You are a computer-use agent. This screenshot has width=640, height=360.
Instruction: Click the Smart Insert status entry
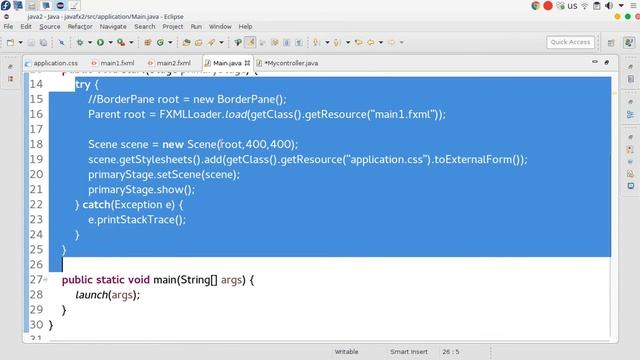[409, 351]
